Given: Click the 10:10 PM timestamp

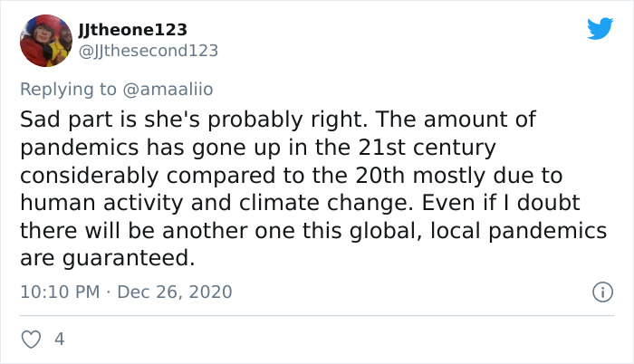Looking at the screenshot, I should point(58,292).
